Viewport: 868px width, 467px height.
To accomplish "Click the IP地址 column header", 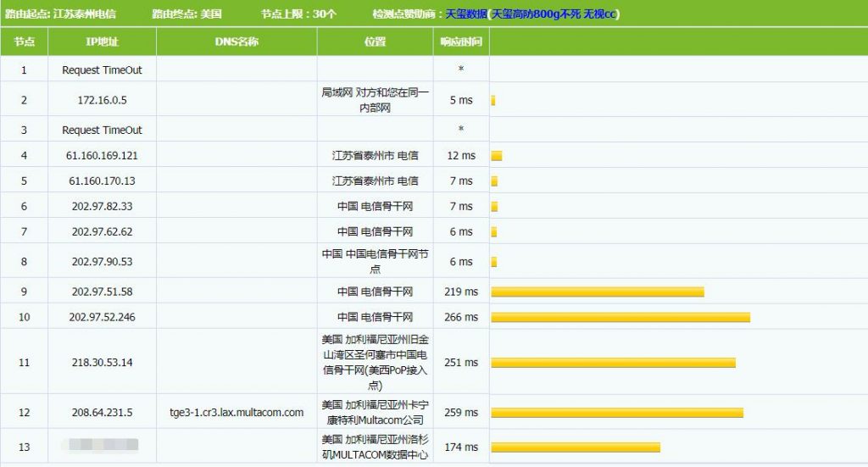I will [102, 42].
